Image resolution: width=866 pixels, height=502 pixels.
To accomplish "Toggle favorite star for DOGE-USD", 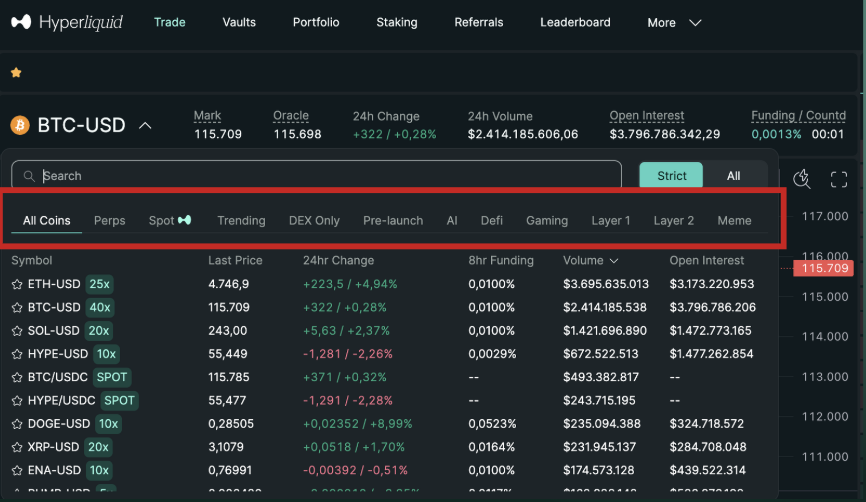I will (x=17, y=424).
